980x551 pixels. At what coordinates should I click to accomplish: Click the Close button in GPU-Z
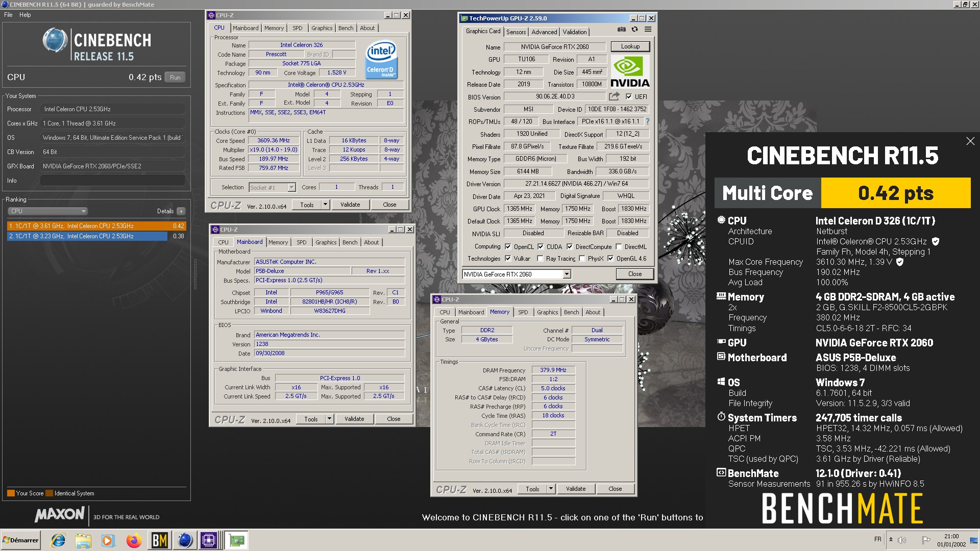click(635, 274)
